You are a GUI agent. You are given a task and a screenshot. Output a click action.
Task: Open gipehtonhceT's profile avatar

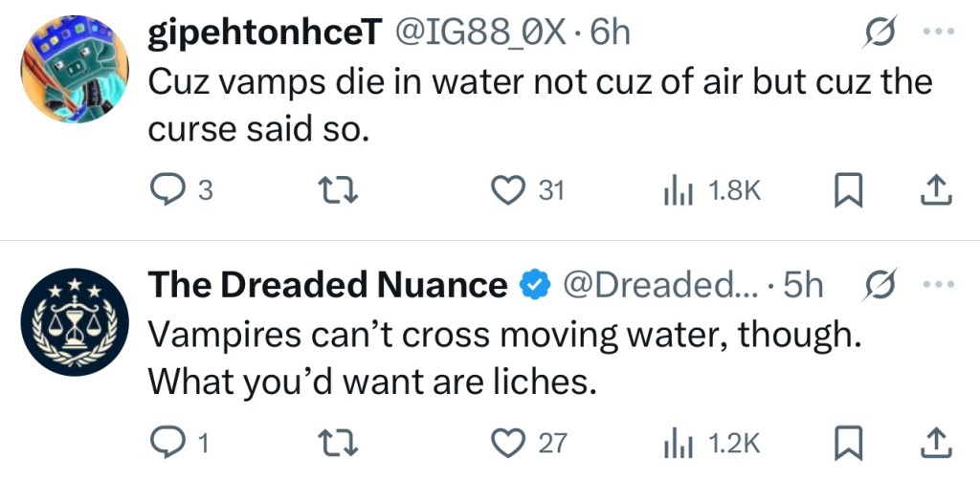click(x=75, y=69)
